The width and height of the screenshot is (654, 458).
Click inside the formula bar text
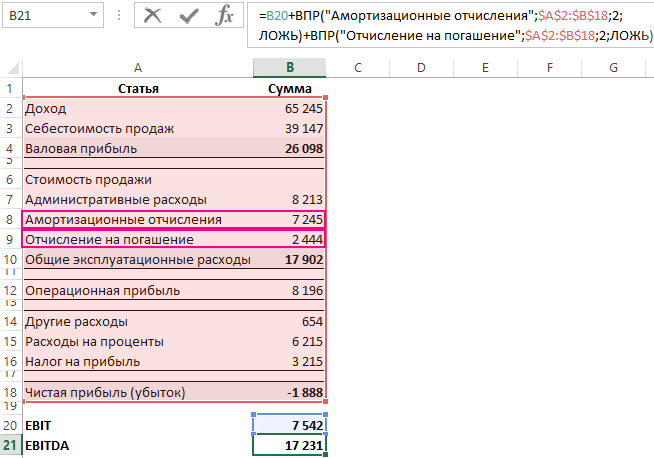click(x=450, y=25)
